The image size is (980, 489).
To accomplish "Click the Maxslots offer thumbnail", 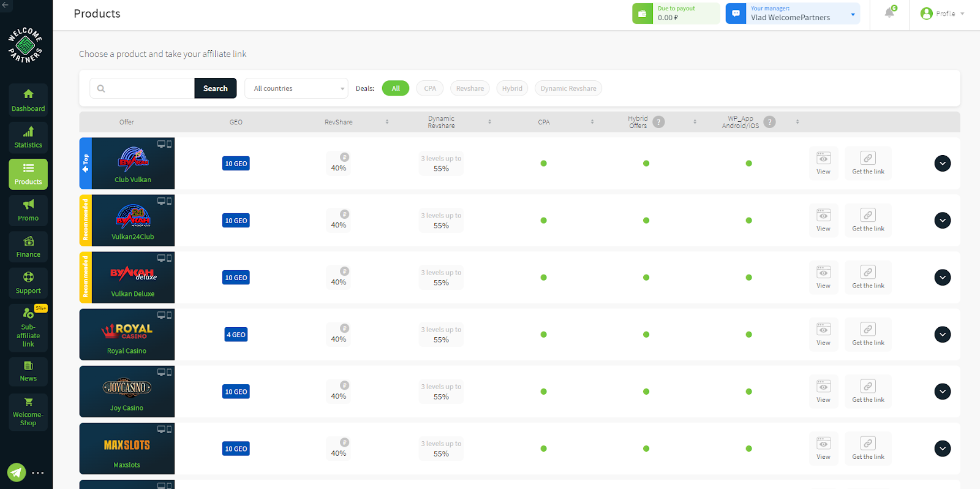I will point(127,449).
